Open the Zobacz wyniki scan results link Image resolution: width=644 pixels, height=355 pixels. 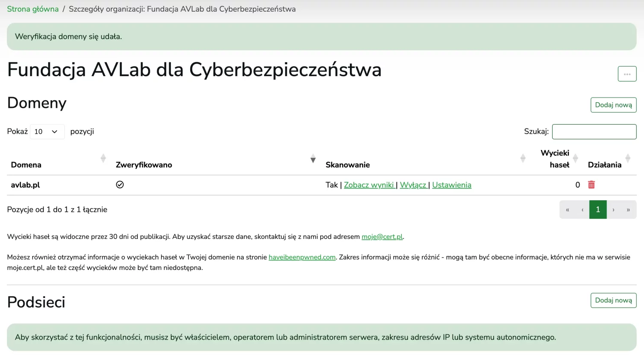click(x=369, y=185)
